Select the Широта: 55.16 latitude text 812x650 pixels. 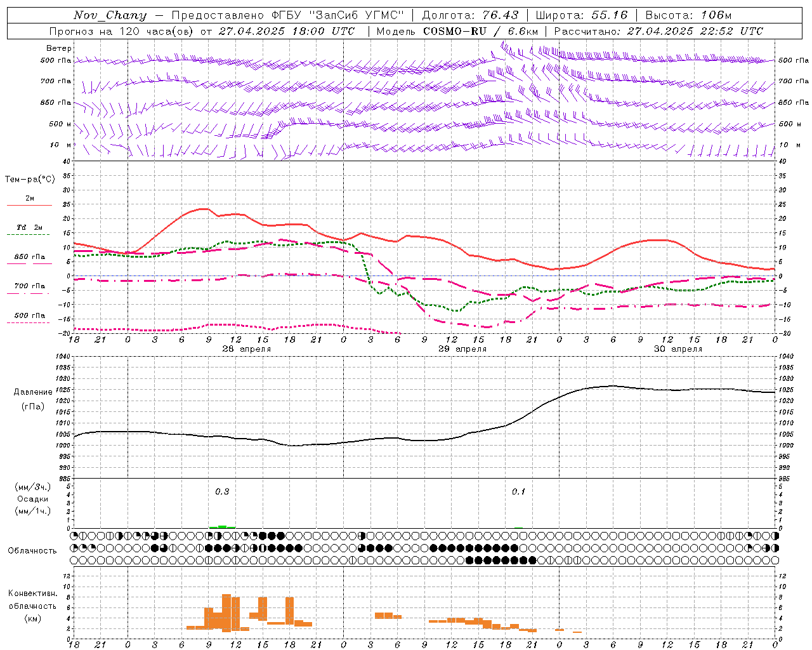(x=582, y=15)
